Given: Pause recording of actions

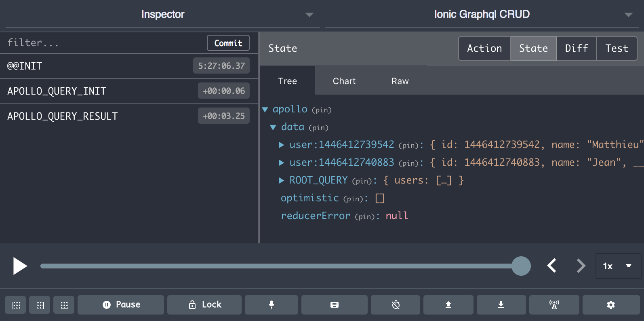Looking at the screenshot, I should tap(121, 305).
